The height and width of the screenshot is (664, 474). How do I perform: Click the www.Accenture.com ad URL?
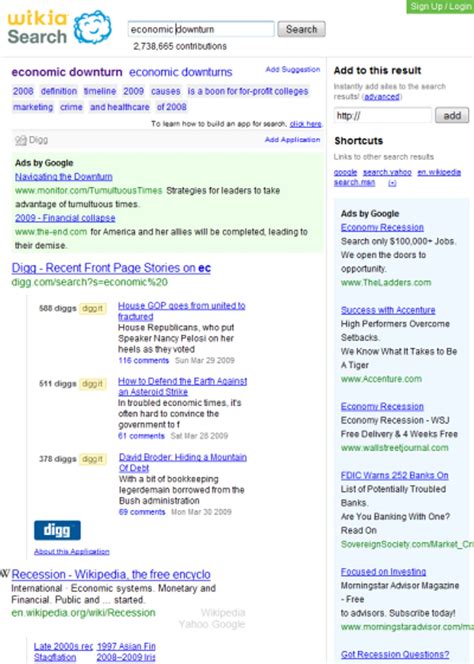pos(381,379)
